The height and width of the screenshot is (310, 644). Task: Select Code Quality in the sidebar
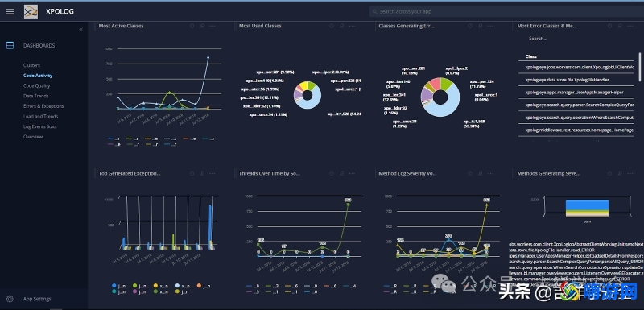point(36,86)
